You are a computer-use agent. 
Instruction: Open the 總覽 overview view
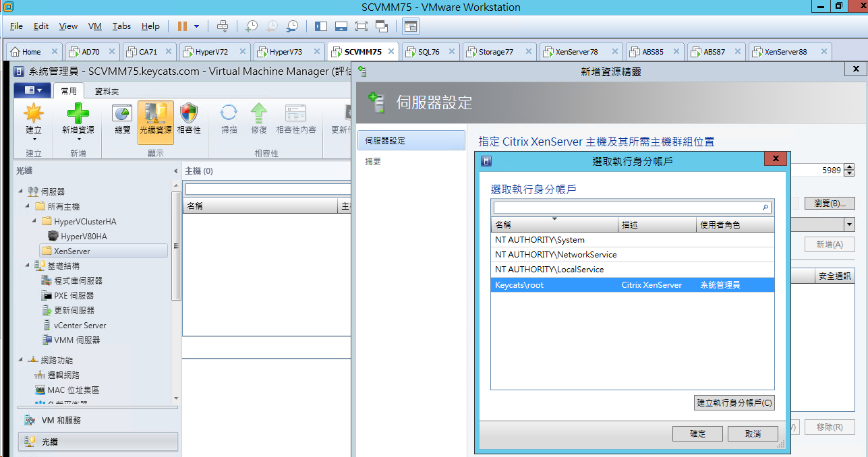(123, 119)
